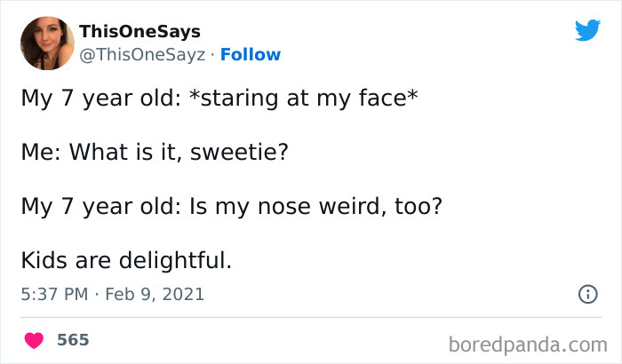Click the line "Me: What is it, sweetie?"

(155, 152)
